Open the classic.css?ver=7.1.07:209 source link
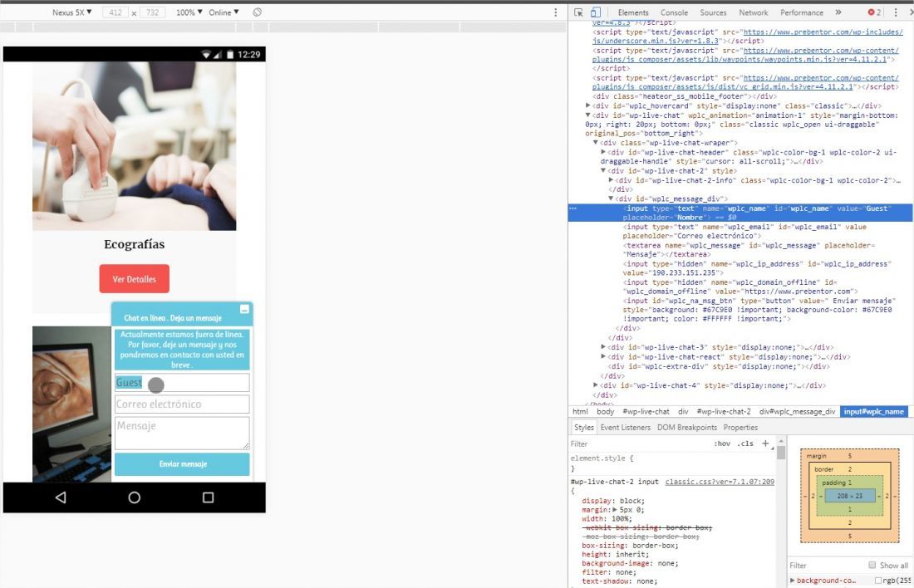This screenshot has height=588, width=914. 720,482
